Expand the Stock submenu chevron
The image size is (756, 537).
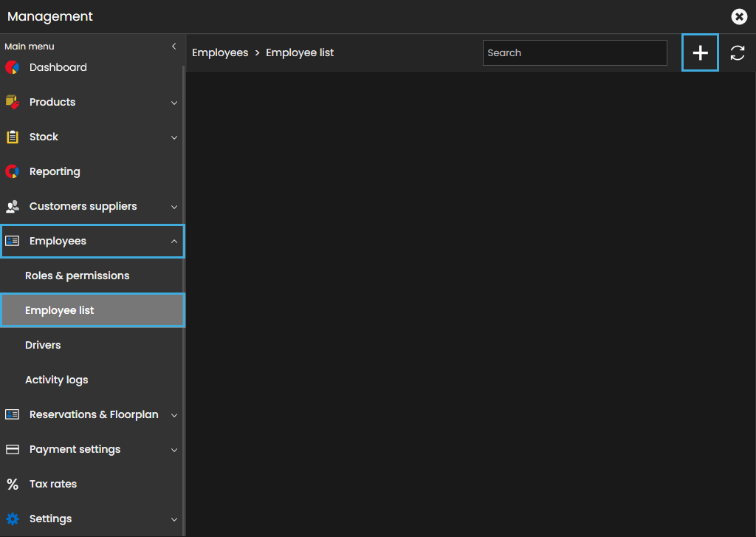click(x=174, y=137)
